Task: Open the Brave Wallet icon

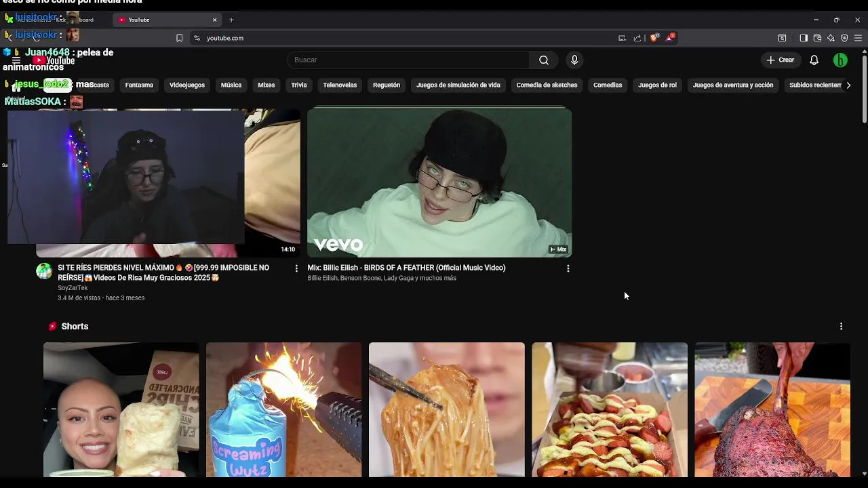Action: [817, 38]
